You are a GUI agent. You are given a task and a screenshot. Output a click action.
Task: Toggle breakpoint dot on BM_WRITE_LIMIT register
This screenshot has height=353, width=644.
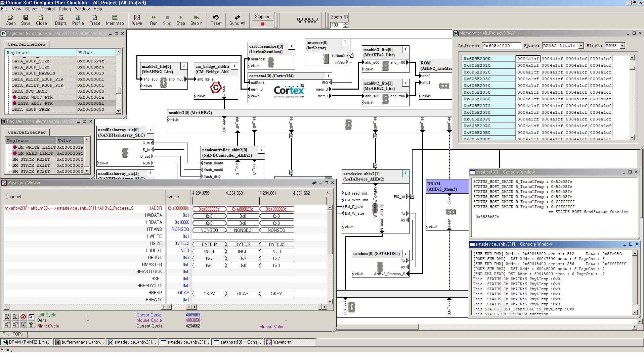pos(15,147)
